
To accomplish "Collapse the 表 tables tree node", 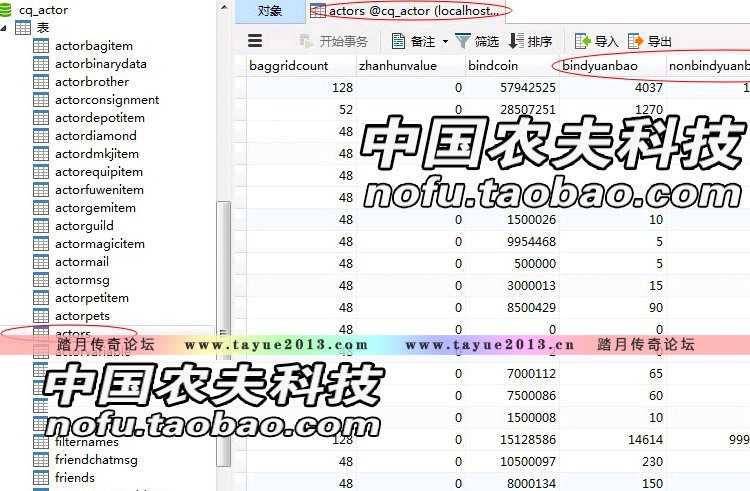I will [4, 28].
